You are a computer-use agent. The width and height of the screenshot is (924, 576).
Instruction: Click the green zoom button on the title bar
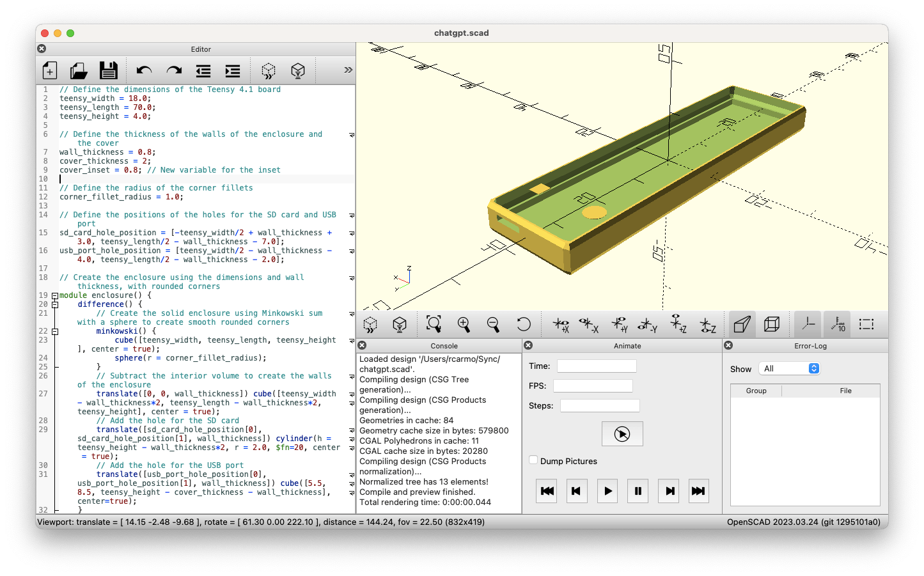[70, 33]
